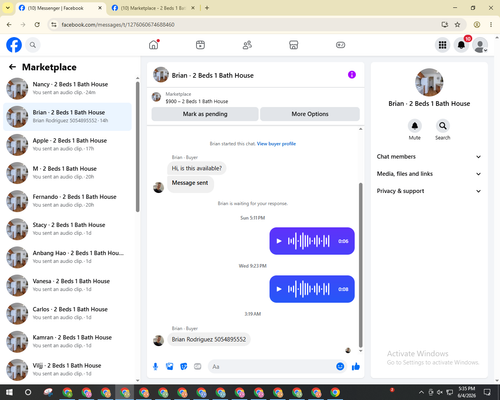Open the Nancy - 2 Beds 1 Bath House chat
Image resolution: width=500 pixels, height=400 pixels.
pos(67,89)
